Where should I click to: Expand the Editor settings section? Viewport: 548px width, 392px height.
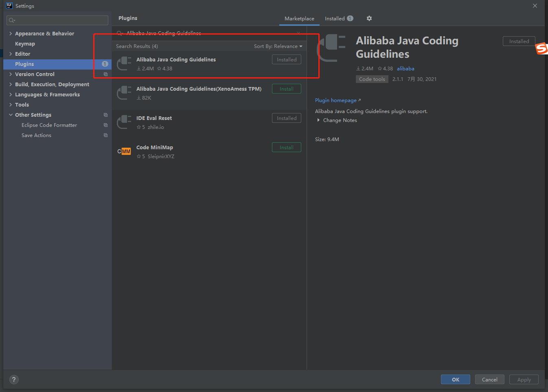click(x=11, y=54)
